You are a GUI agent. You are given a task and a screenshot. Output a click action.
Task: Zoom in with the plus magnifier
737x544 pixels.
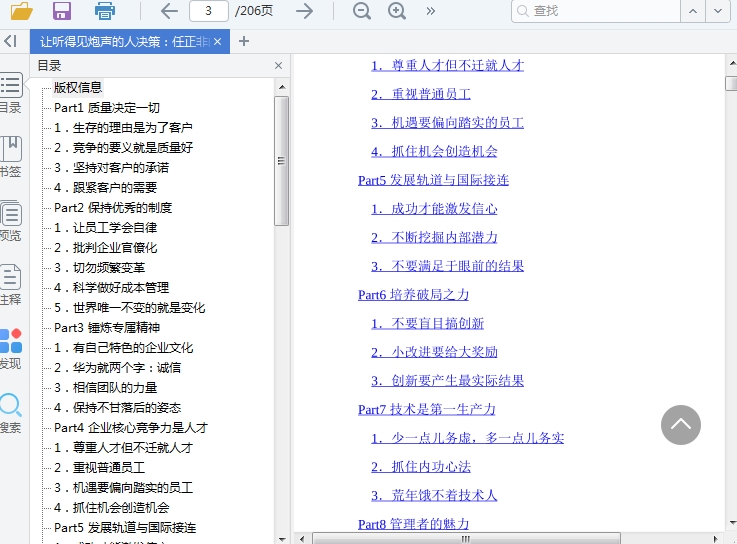(x=397, y=11)
